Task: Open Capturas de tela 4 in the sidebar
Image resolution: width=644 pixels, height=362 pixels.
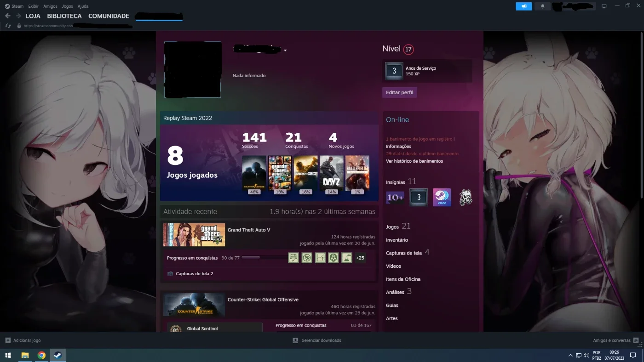Action: click(x=408, y=253)
